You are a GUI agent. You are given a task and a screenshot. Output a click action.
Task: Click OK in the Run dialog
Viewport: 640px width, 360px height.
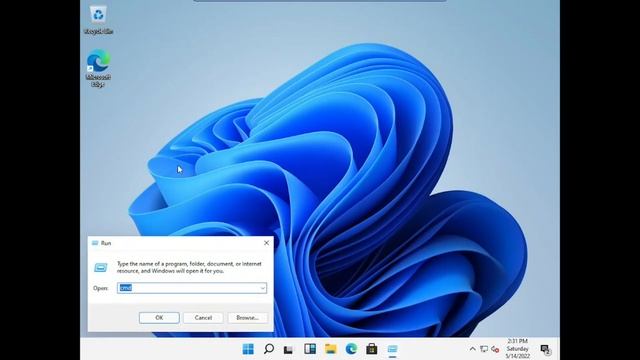pyautogui.click(x=159, y=318)
